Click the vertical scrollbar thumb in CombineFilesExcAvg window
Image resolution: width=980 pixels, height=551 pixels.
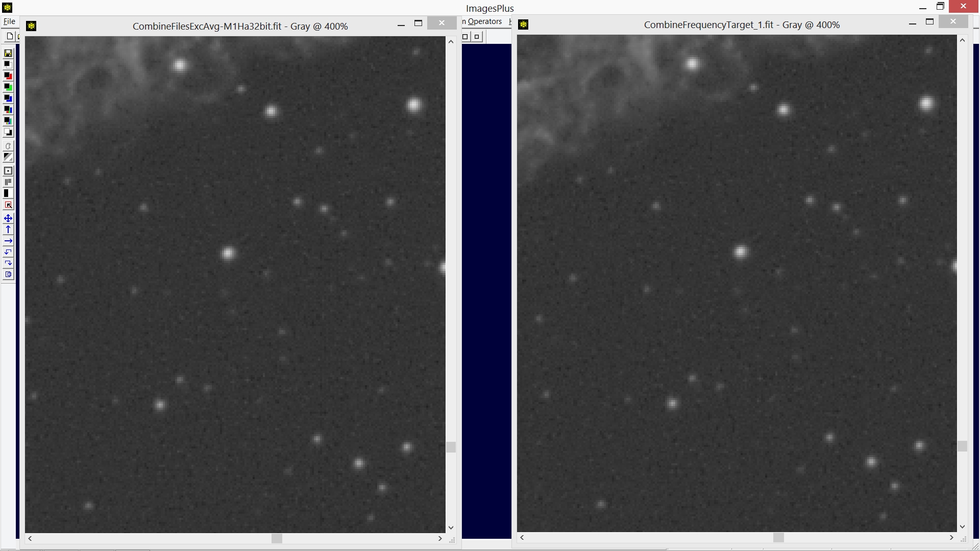point(451,447)
